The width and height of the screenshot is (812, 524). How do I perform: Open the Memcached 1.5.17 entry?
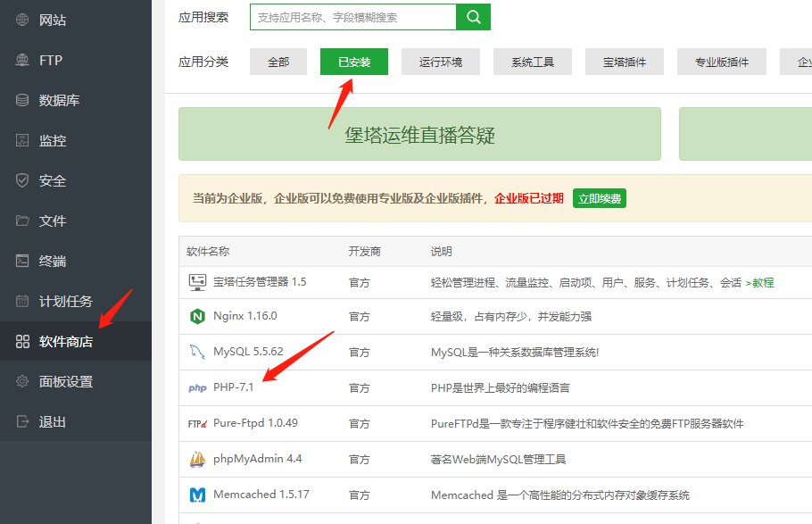[x=261, y=495]
